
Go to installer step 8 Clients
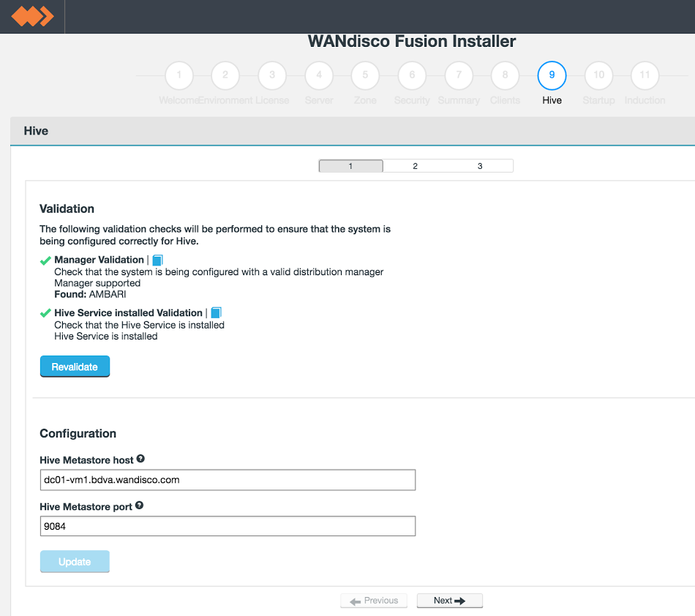pos(506,75)
